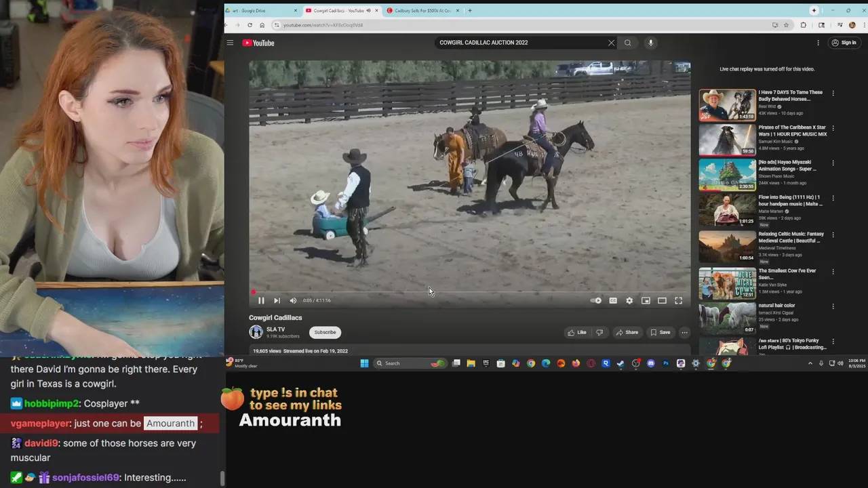This screenshot has width=868, height=488.
Task: Mute the video player volume
Action: tap(293, 300)
